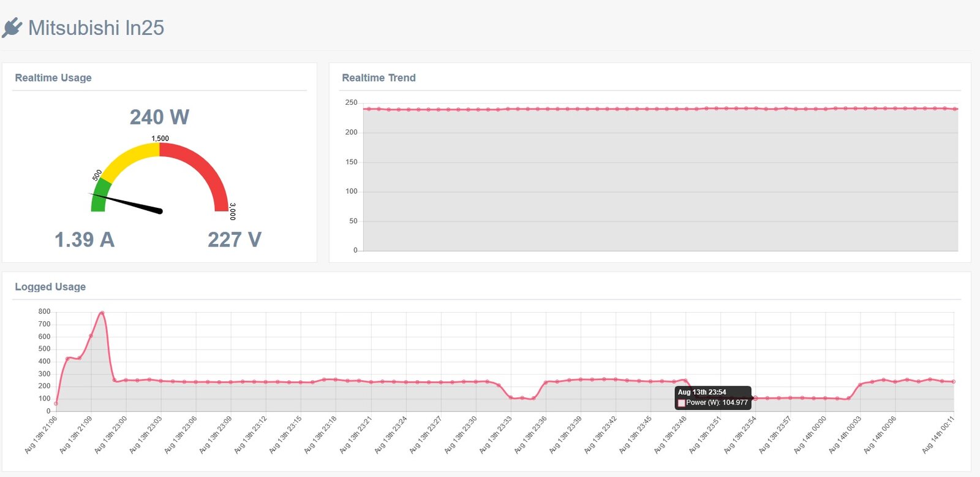Image resolution: width=980 pixels, height=477 pixels.
Task: Click the Aug 14th 00:11 axis label
Action: (x=938, y=435)
